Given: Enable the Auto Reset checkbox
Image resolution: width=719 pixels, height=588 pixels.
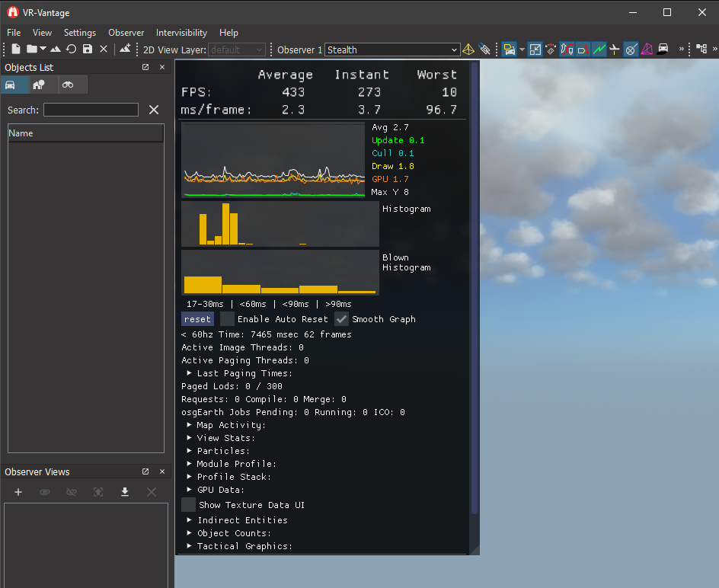Looking at the screenshot, I should [227, 319].
